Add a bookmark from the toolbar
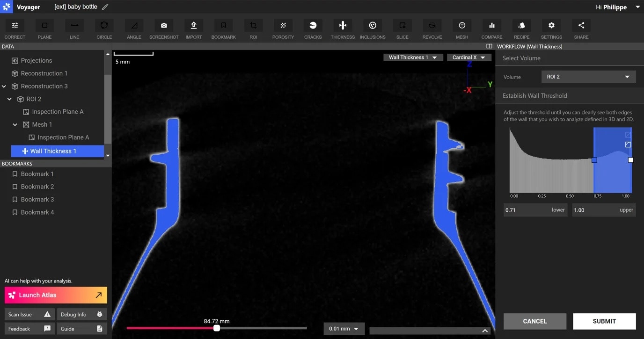644x339 pixels. click(x=223, y=29)
